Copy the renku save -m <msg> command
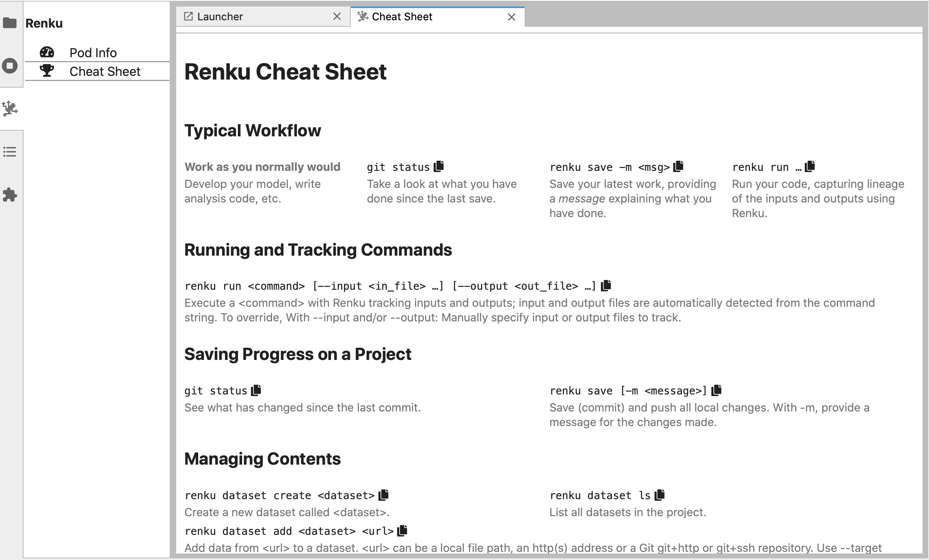The width and height of the screenshot is (929, 560). pyautogui.click(x=678, y=166)
